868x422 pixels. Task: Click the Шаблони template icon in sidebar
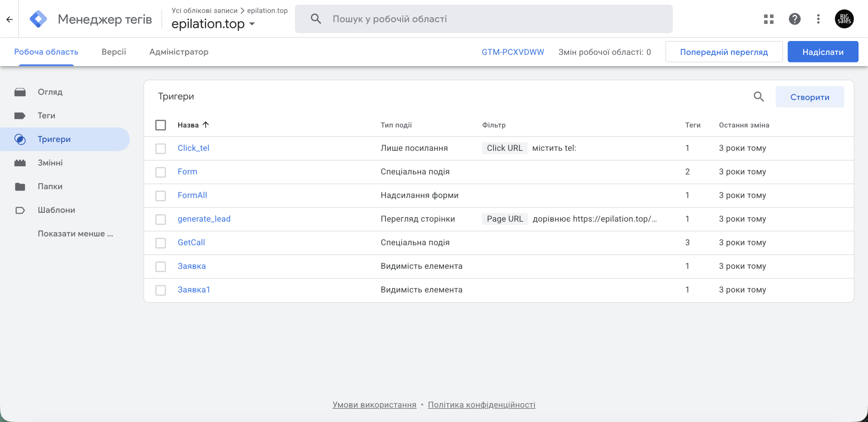coord(20,210)
